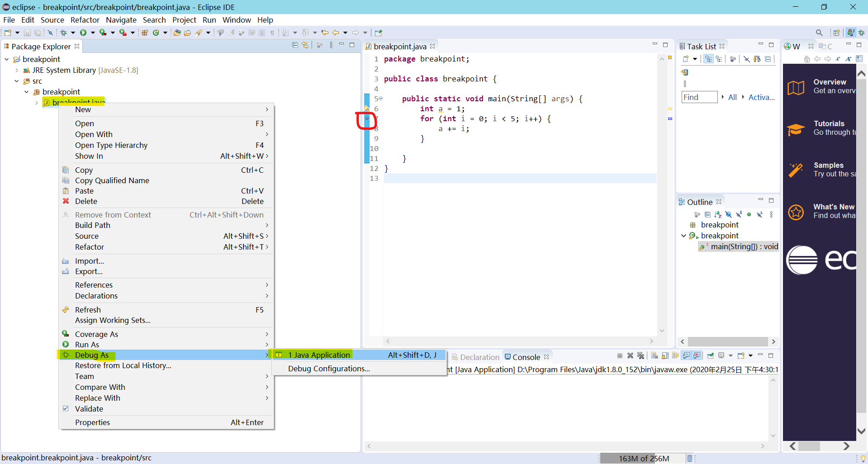The width and height of the screenshot is (868, 464).
Task: Toggle the Scheduled view button in Task List
Action: point(719,59)
